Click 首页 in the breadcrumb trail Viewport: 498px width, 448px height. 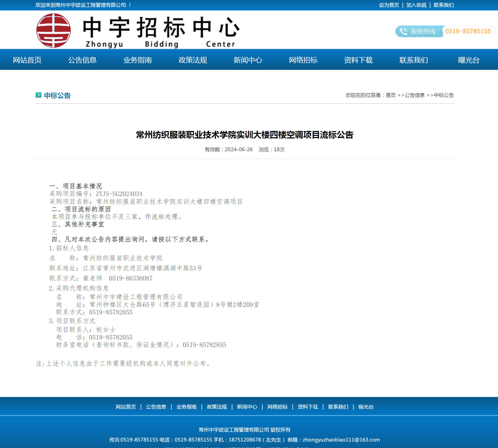(390, 95)
